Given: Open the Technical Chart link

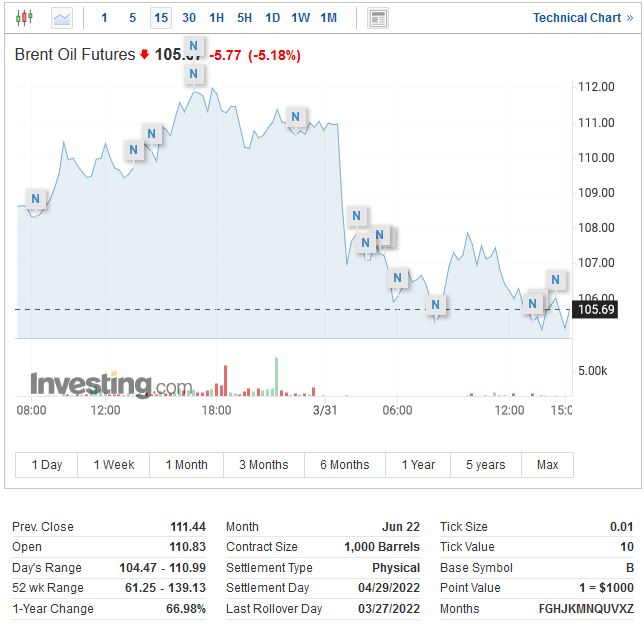Looking at the screenshot, I should point(576,18).
